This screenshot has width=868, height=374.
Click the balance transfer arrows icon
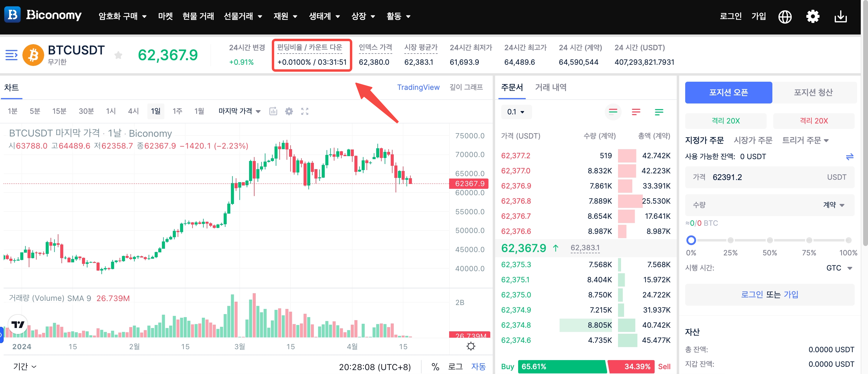850,156
